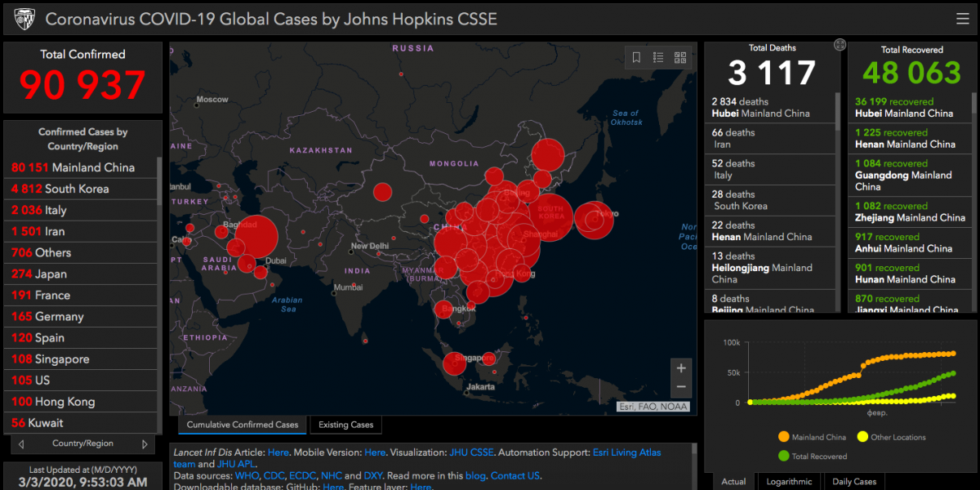The image size is (980, 490).
Task: Click the Johns Hopkins shield logo
Action: coord(24,19)
